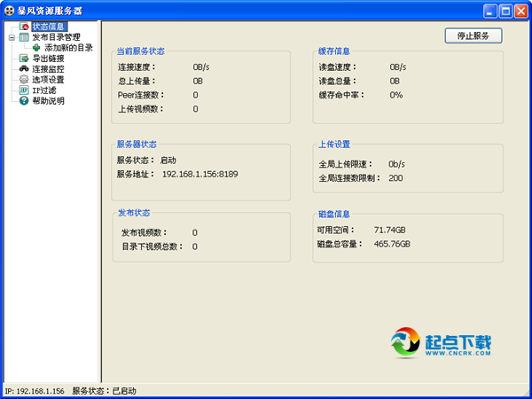This screenshot has height=399, width=532.
Task: Click the 连接速度 value 0B/s
Action: (201, 67)
